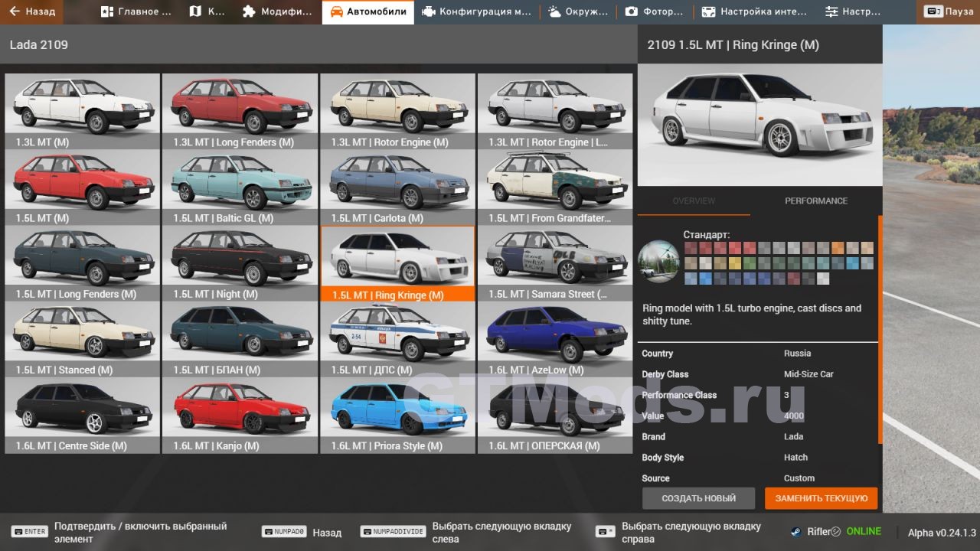Select 1.6L MT | Centre Side (M)
This screenshot has height=551, width=980.
[x=83, y=415]
